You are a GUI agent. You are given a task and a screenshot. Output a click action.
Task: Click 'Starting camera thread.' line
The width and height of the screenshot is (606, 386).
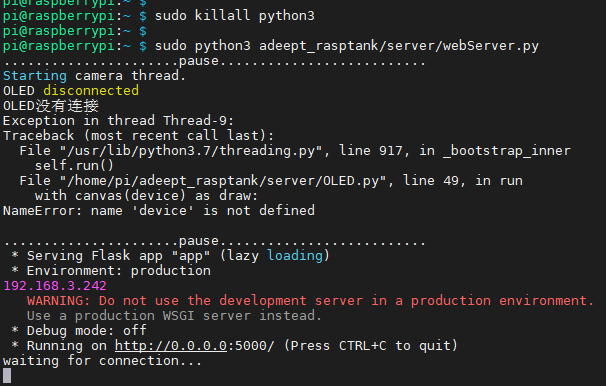pos(94,76)
